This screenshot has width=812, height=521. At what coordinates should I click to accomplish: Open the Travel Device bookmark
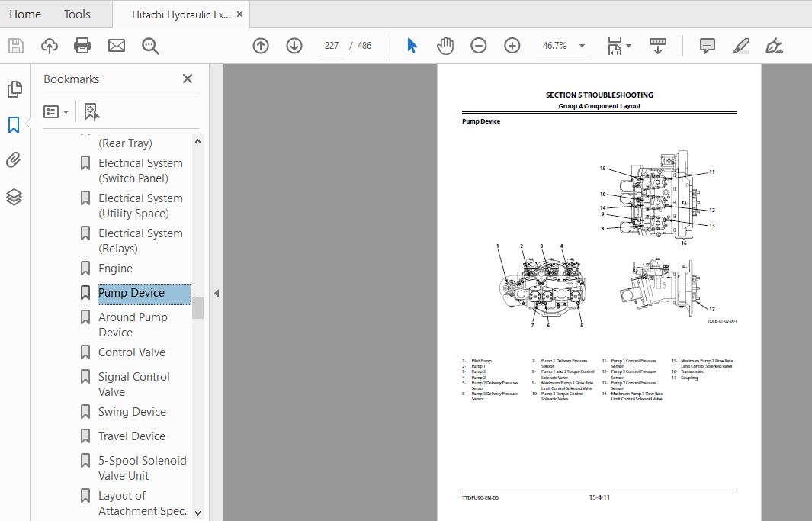click(132, 436)
